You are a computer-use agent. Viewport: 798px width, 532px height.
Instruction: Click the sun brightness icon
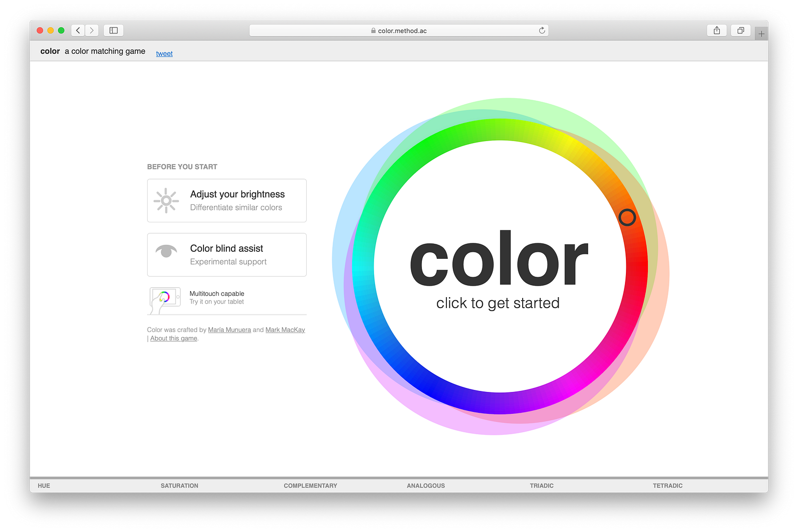pos(166,200)
